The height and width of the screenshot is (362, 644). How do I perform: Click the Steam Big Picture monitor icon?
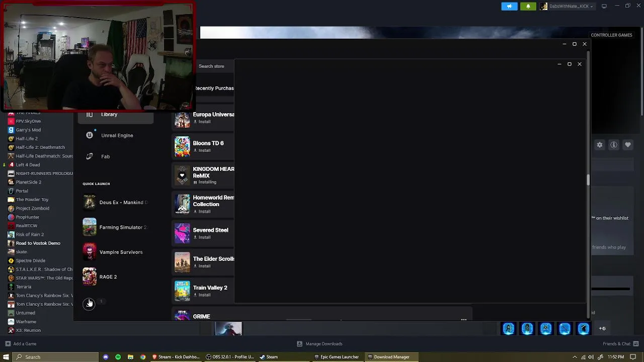coord(604,6)
